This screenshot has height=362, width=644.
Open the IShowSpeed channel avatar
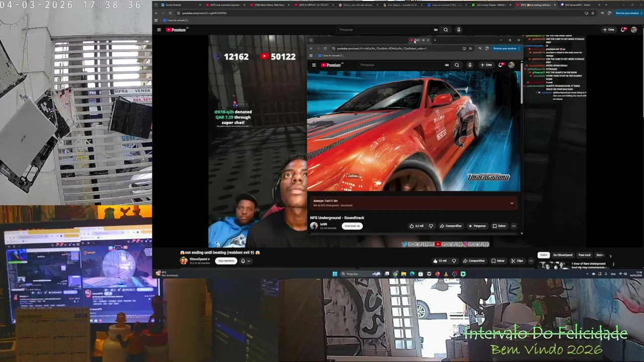pyautogui.click(x=184, y=260)
